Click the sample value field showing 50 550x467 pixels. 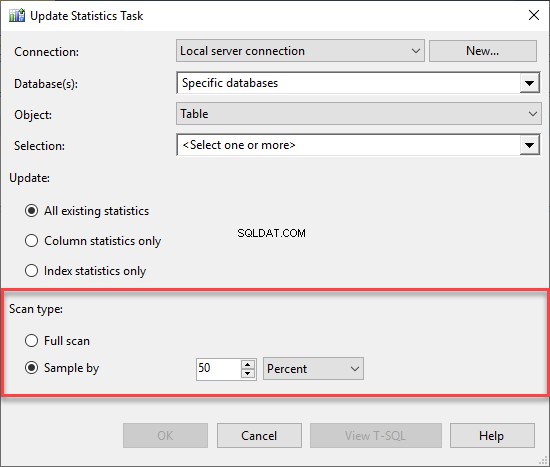coord(218,369)
